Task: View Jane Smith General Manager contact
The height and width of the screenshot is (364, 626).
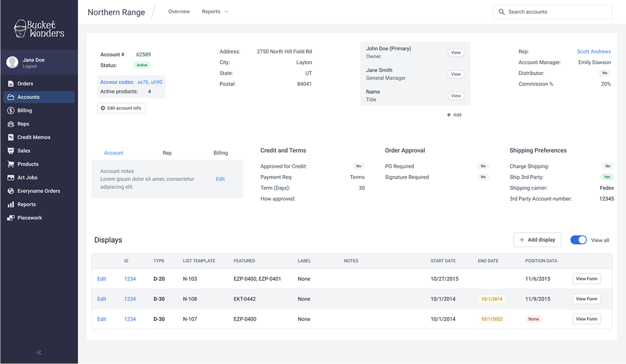Action: 455,74
